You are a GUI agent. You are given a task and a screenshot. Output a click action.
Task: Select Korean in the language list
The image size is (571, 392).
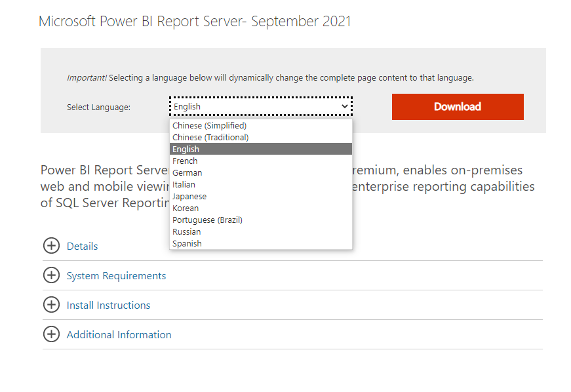[x=261, y=208]
